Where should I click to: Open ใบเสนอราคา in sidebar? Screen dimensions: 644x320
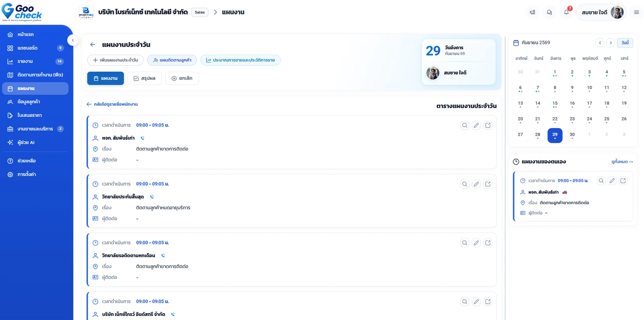tap(35, 116)
